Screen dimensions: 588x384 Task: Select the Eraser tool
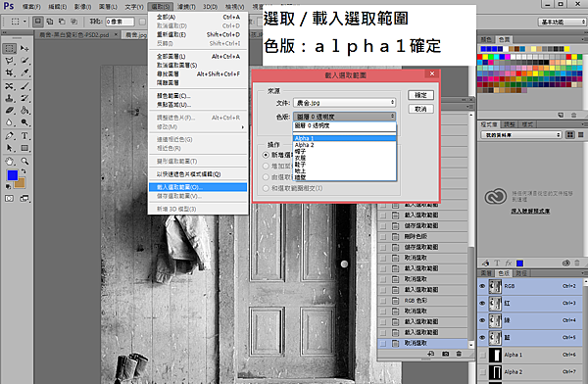10,111
